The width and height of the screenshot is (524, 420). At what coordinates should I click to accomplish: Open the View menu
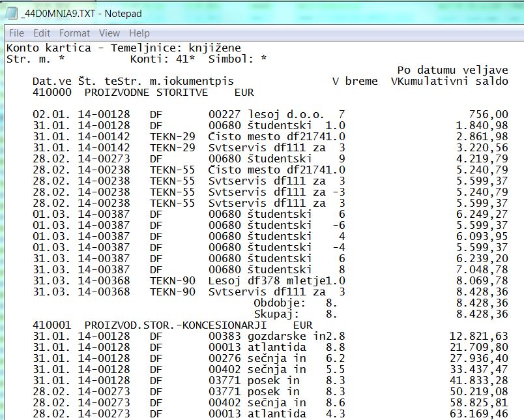pyautogui.click(x=109, y=33)
